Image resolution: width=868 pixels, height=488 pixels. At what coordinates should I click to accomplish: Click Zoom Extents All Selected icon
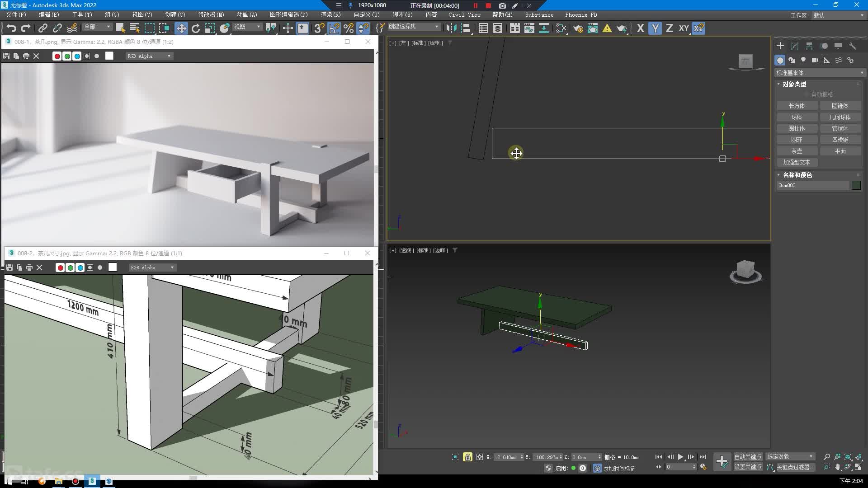pyautogui.click(x=858, y=457)
